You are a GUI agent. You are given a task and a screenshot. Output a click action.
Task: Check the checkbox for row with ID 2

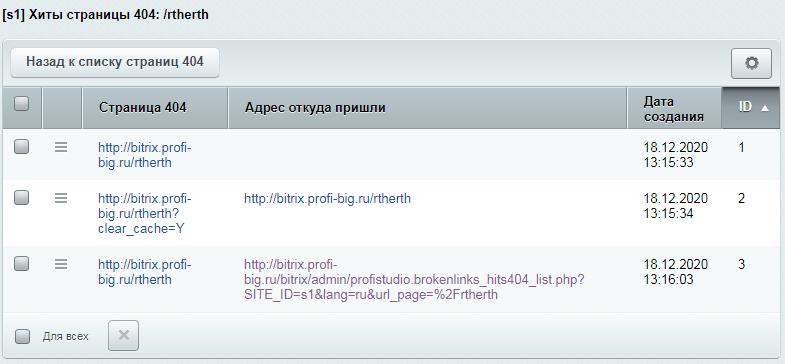coord(21,198)
